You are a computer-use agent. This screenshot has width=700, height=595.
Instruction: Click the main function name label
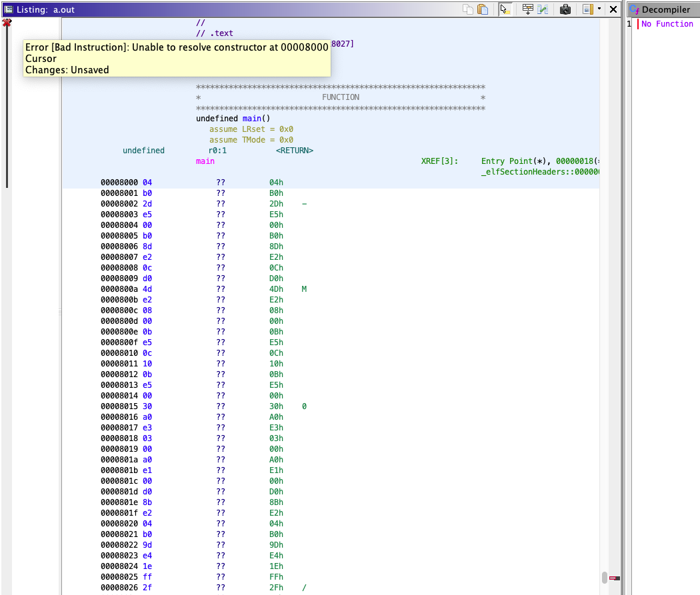click(205, 161)
